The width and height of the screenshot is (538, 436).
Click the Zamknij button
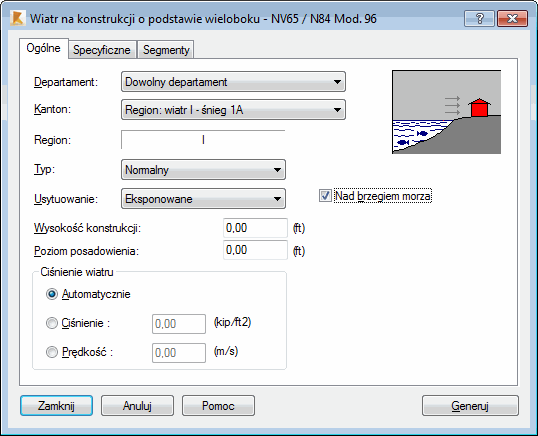56,406
